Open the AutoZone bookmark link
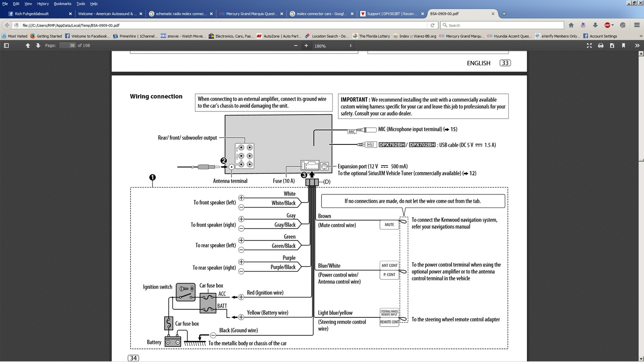The width and height of the screenshot is (644, 362). pyautogui.click(x=279, y=36)
